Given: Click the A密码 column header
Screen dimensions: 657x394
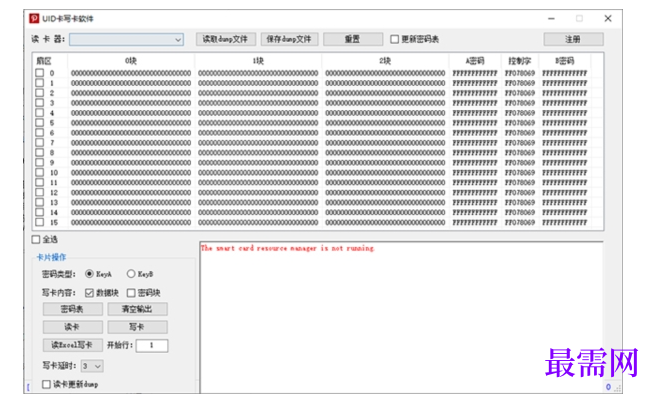Looking at the screenshot, I should pos(475,61).
